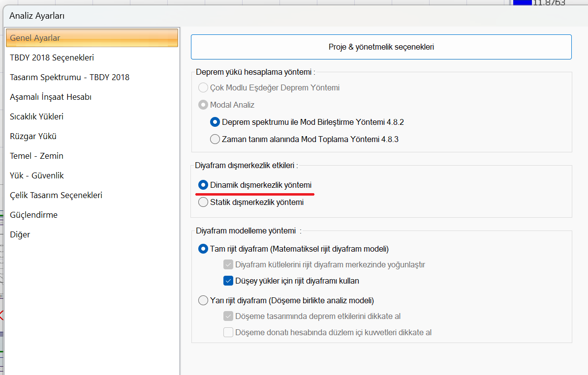
Task: Open TBDY 2018 Seçenekleri section
Action: pos(52,58)
